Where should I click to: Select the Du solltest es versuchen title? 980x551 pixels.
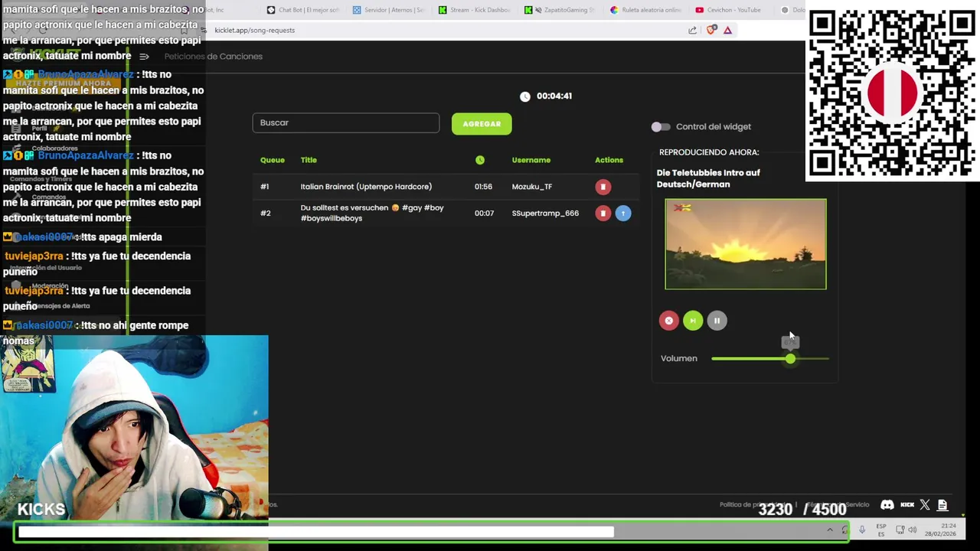pos(372,213)
